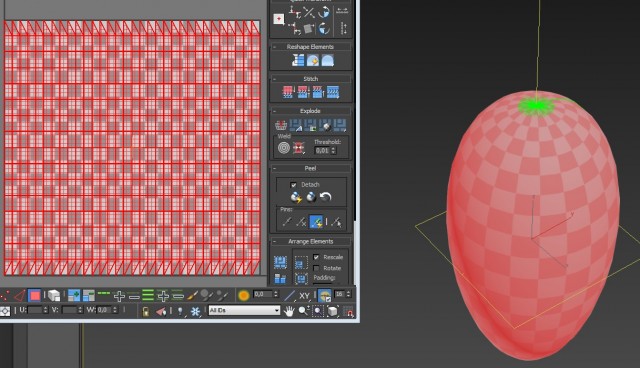Click the Break icon in Explode

coord(281,125)
